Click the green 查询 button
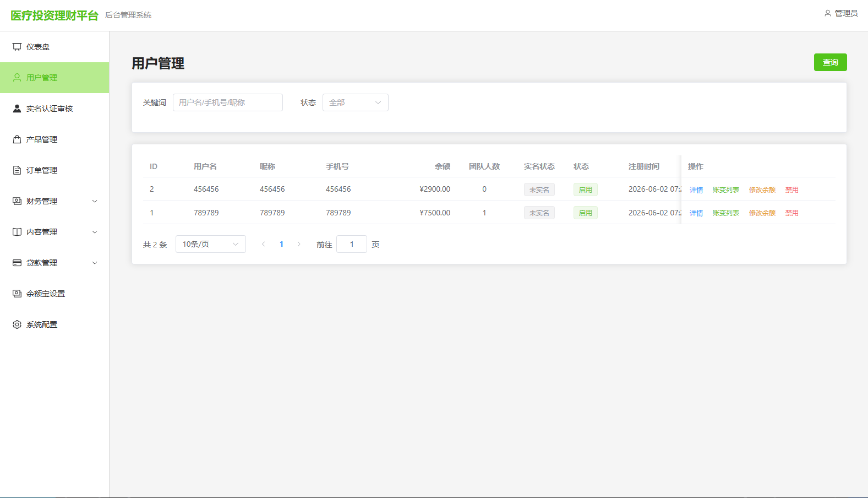The width and height of the screenshot is (868, 498). tap(831, 62)
